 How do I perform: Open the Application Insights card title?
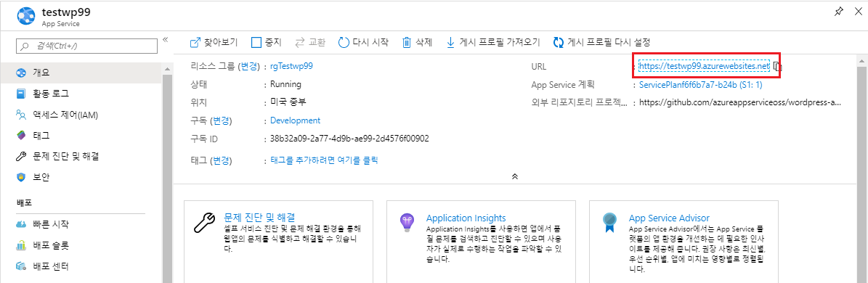[466, 218]
